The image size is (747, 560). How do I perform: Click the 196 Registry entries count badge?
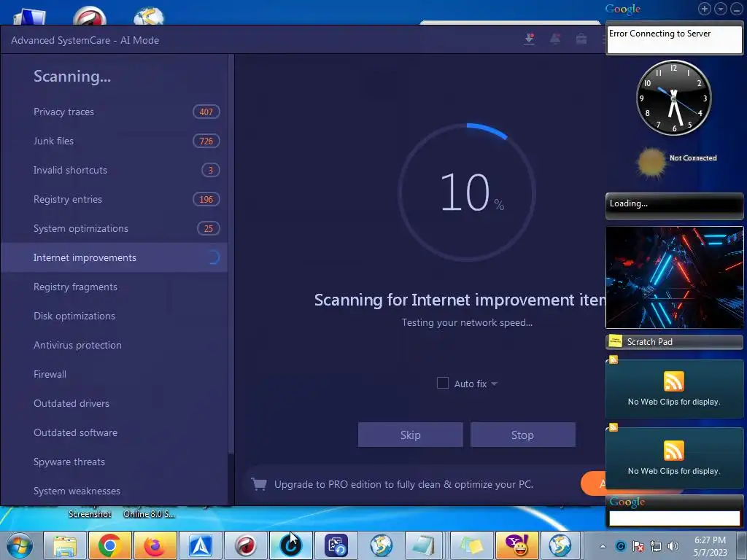pos(206,199)
